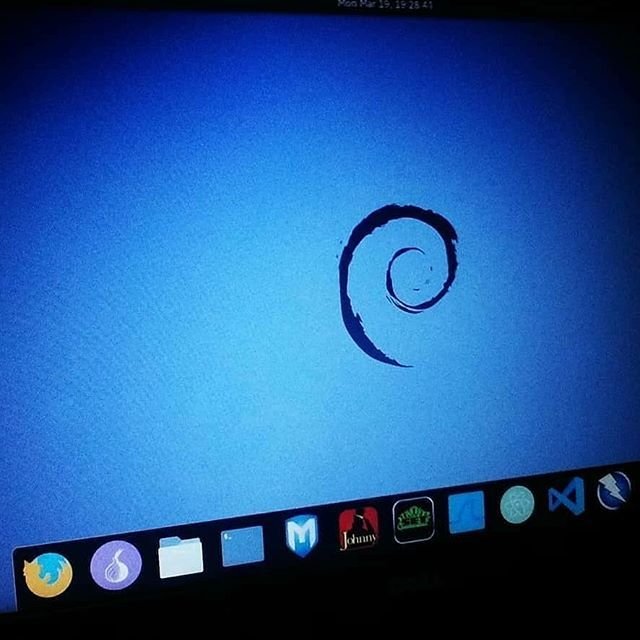Launch Wireshark blue fin icon
640x640 pixels.
pos(466,512)
